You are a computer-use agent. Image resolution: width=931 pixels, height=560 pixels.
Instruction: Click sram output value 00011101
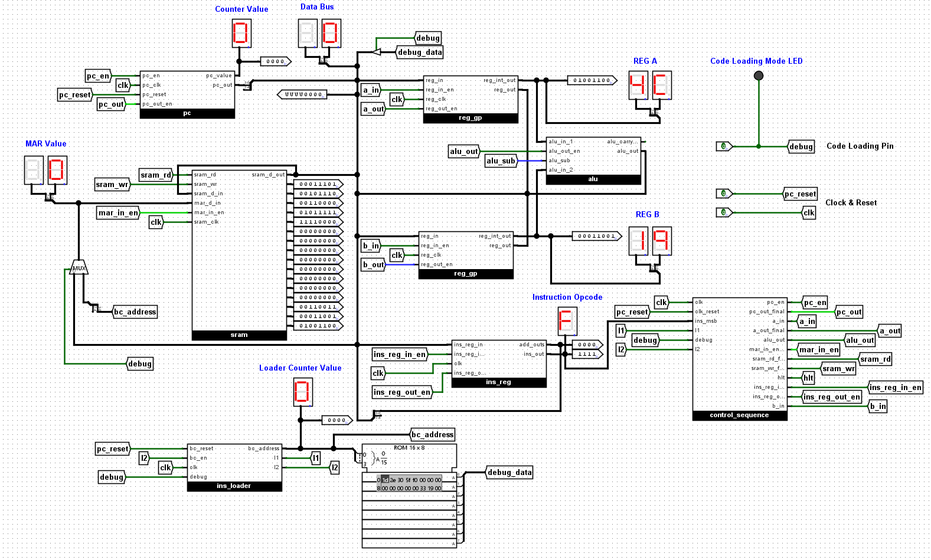click(x=318, y=184)
